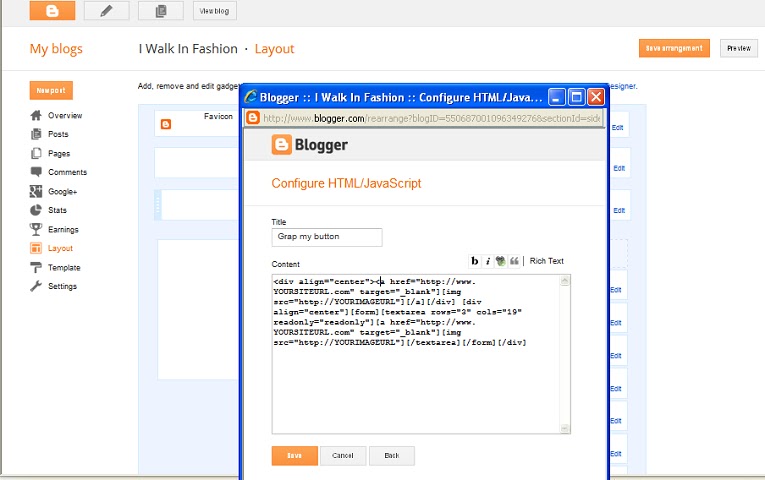
Task: Click the View blog button
Action: click(x=214, y=11)
